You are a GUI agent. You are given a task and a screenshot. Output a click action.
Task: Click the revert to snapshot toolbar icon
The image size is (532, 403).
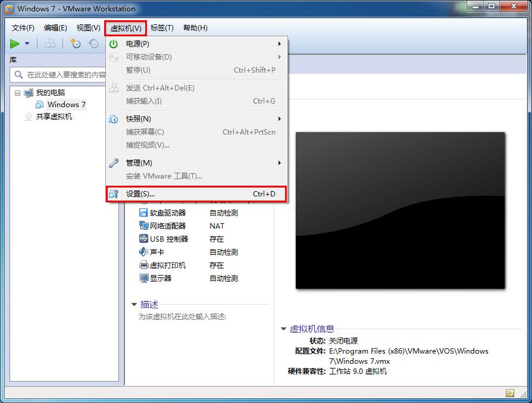click(x=93, y=43)
